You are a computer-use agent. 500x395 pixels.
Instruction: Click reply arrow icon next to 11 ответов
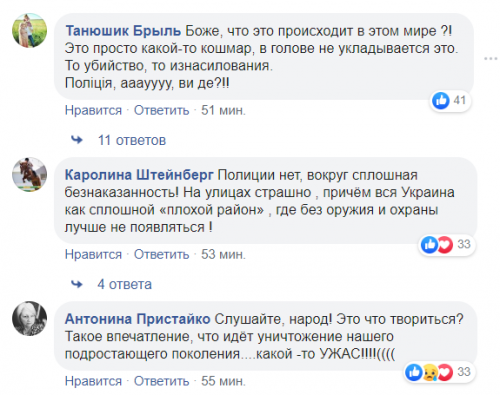[77, 140]
